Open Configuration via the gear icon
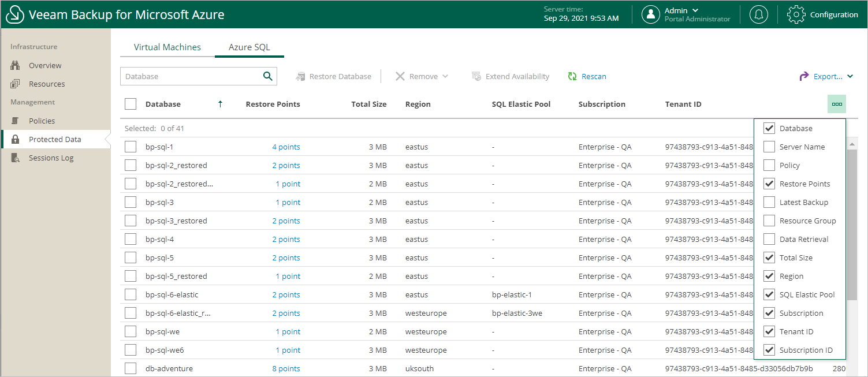This screenshot has height=377, width=868. pos(796,14)
